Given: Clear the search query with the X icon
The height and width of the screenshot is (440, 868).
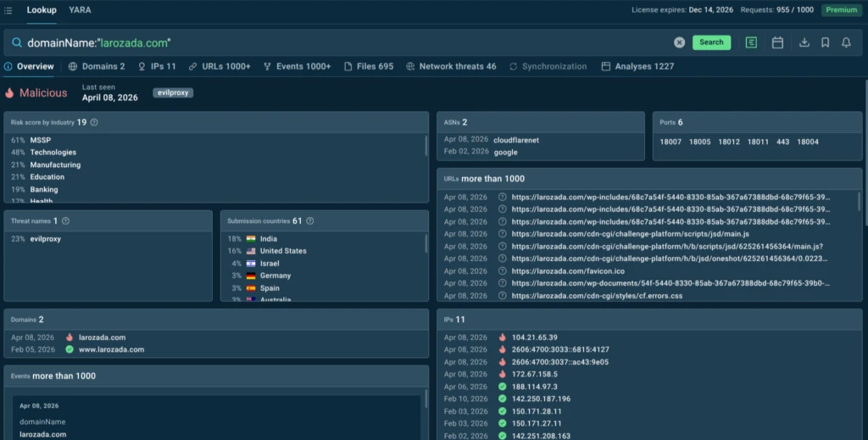Looking at the screenshot, I should [679, 42].
